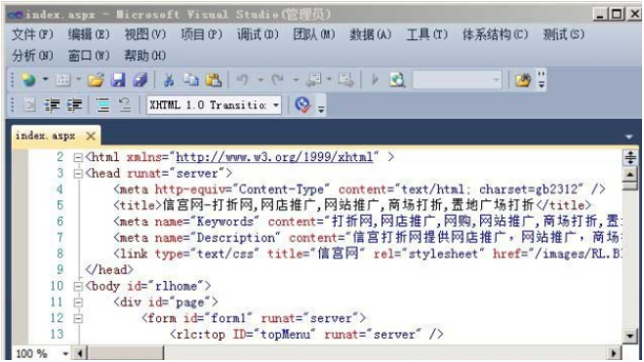
Task: Open the 团队(M) menu
Action: tap(314, 34)
